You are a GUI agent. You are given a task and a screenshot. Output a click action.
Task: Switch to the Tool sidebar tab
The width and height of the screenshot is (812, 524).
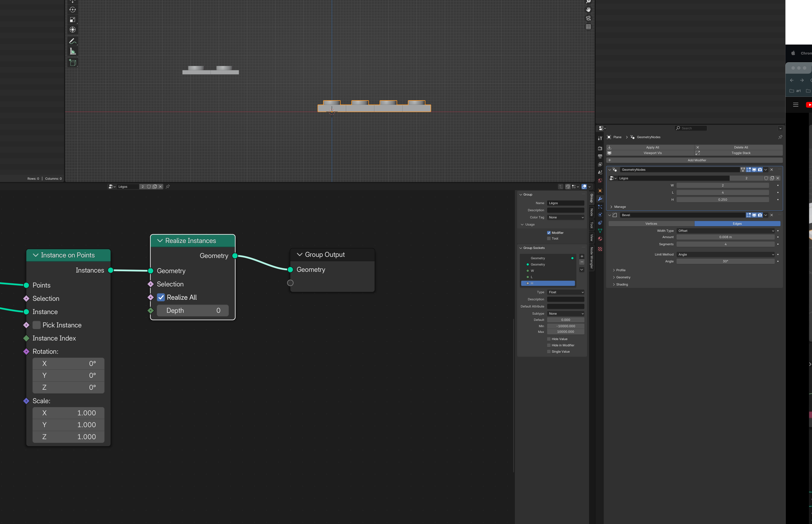pos(592,225)
